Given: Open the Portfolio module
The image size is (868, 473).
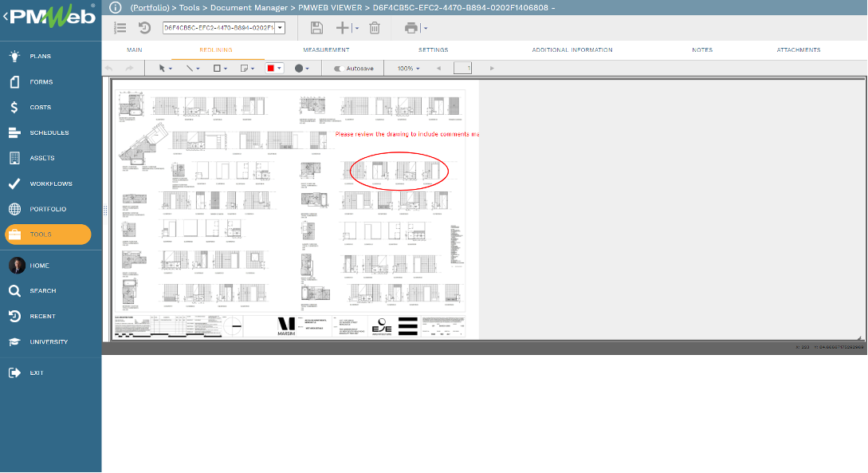Looking at the screenshot, I should coord(48,209).
